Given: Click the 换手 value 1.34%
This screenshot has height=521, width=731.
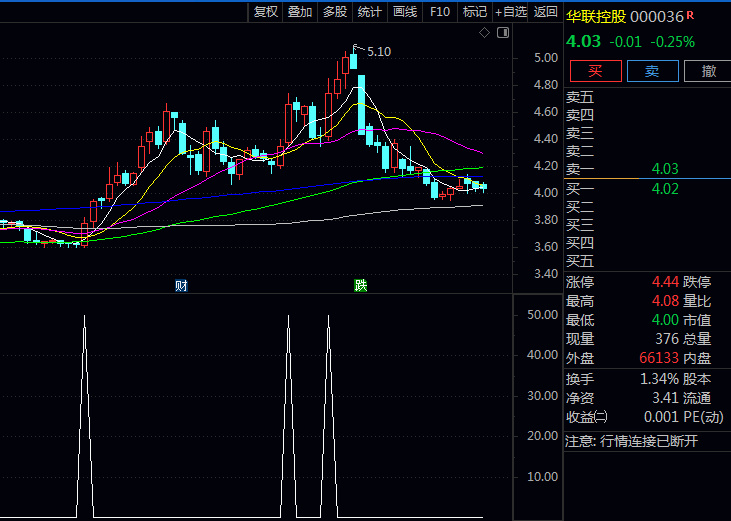Looking at the screenshot, I should [x=659, y=379].
